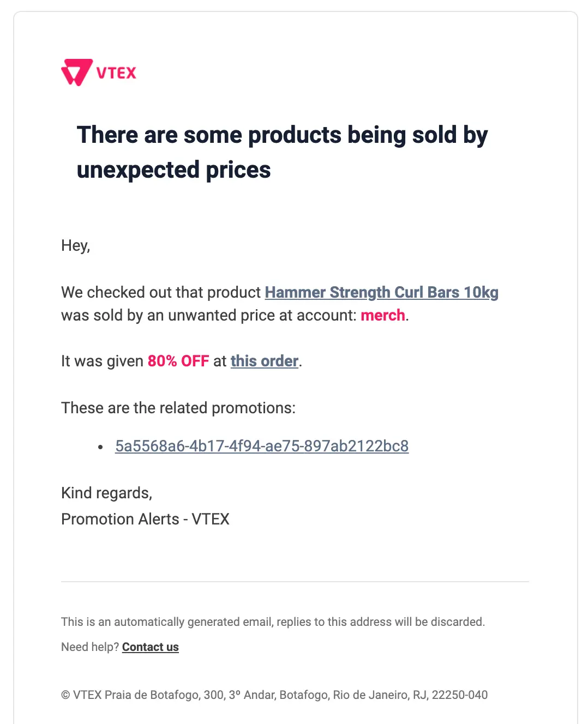Click "These are the related promotions:" text
Screen dimensions: 588x724
click(x=178, y=408)
